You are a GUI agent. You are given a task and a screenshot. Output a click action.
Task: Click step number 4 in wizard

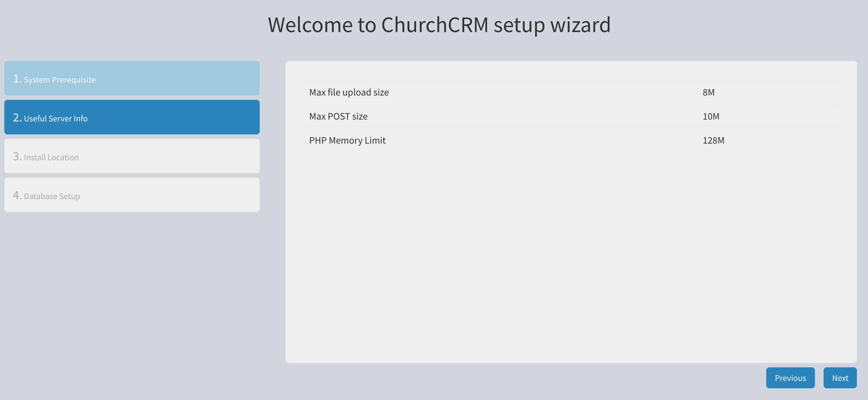click(17, 195)
